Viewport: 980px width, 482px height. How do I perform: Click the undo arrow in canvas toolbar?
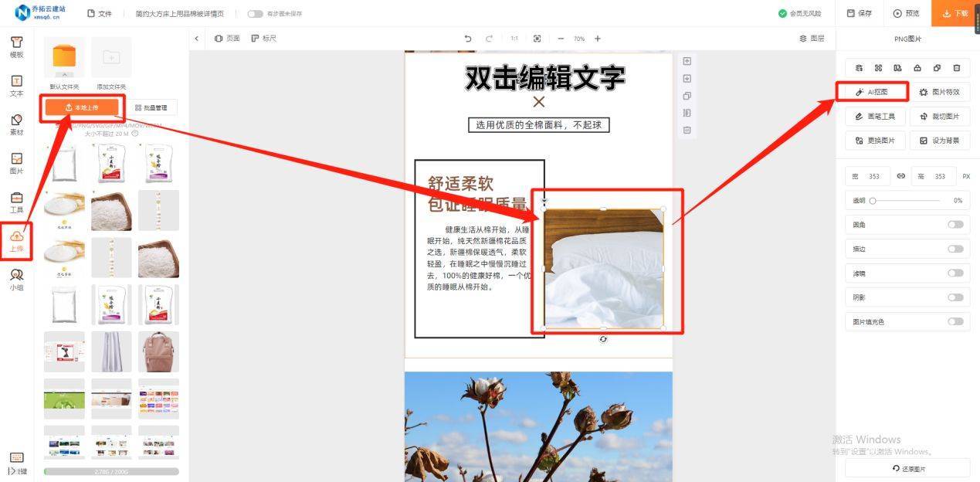[x=467, y=39]
